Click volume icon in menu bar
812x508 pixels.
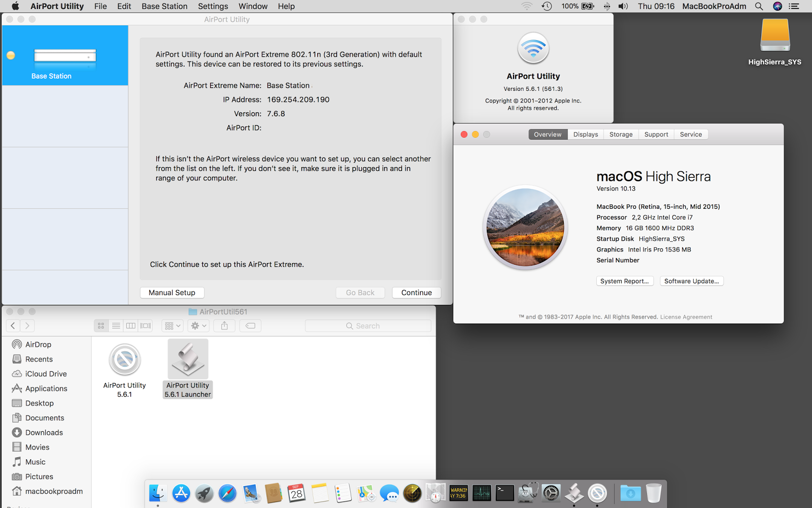[623, 6]
